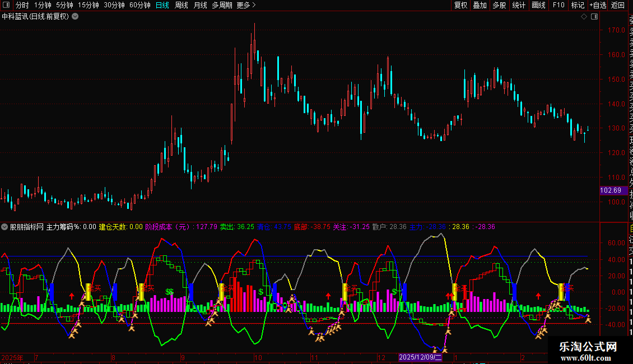Open the 画线 drawing tools

click(x=538, y=5)
